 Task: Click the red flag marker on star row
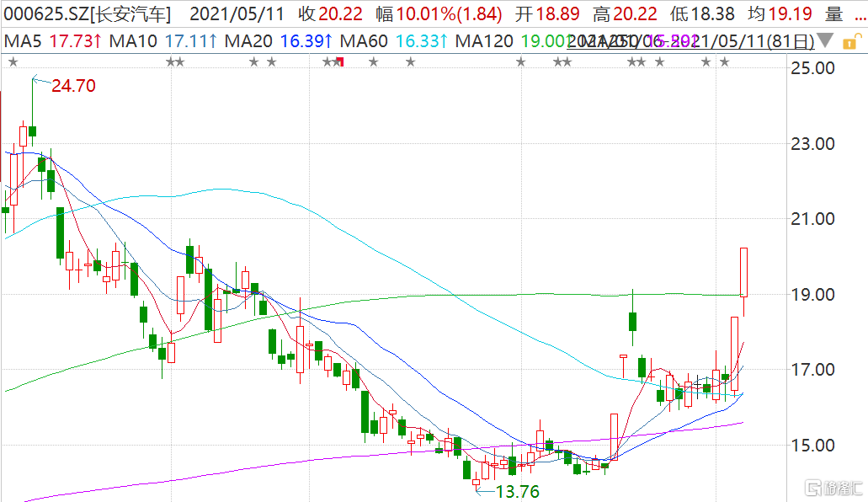click(340, 61)
